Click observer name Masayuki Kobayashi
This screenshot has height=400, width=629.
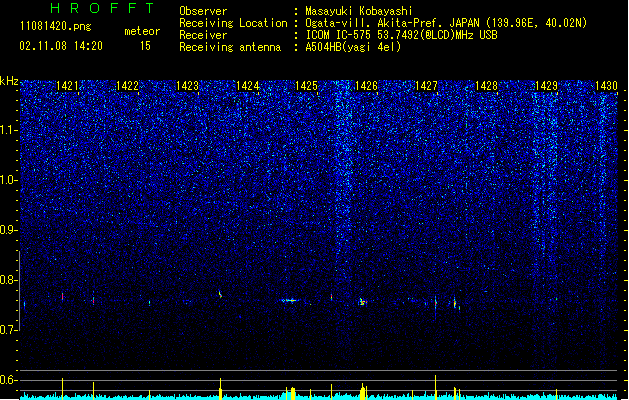[x=359, y=11]
